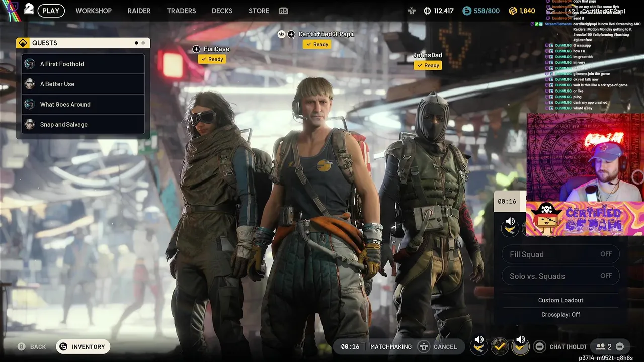The image size is (644, 362).
Task: Click the RB shoulder button hint
Action: click(283, 11)
